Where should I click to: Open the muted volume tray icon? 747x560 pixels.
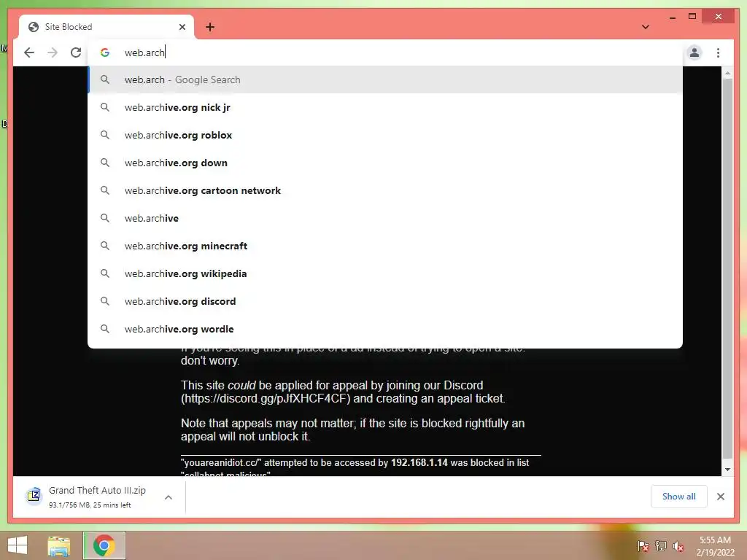pos(678,546)
